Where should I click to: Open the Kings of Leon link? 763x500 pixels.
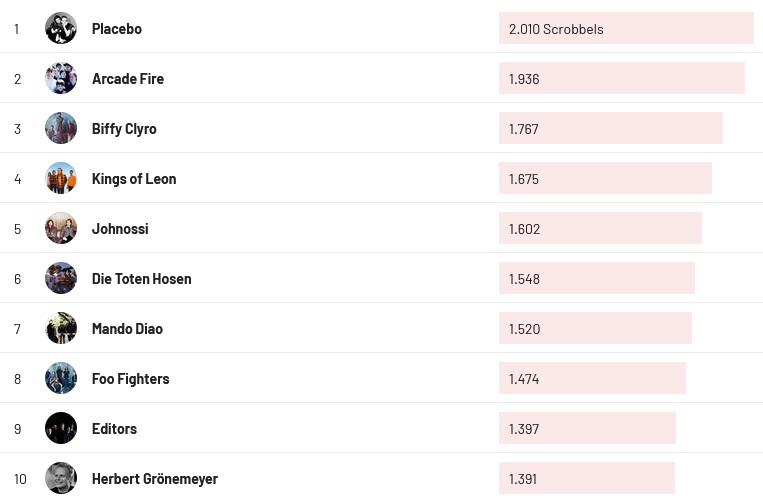[x=134, y=179]
